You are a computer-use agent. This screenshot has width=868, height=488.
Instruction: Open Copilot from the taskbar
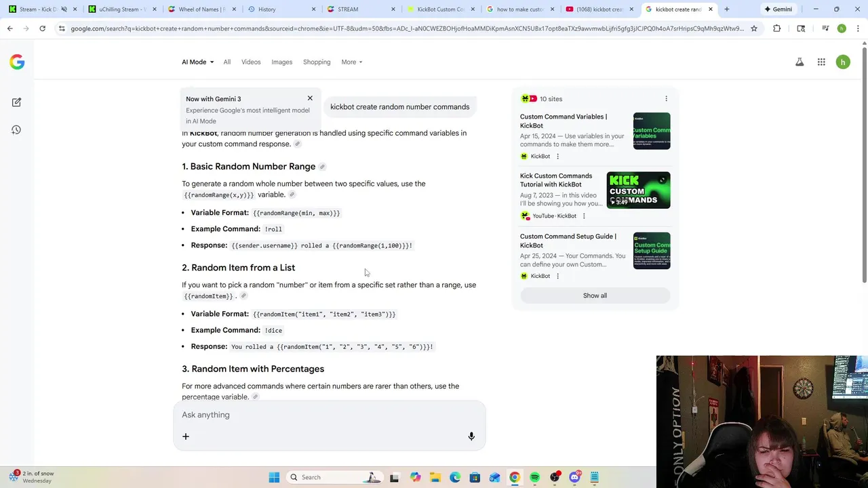[415, 477]
